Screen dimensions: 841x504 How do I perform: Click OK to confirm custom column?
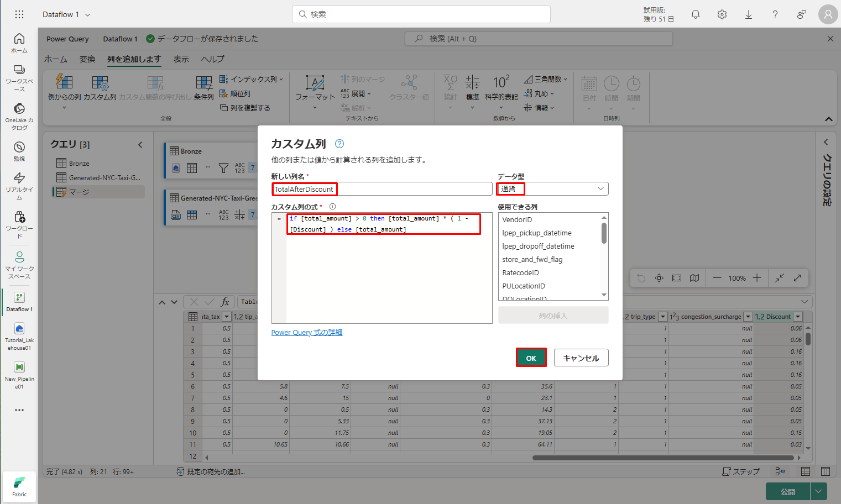pyautogui.click(x=531, y=358)
